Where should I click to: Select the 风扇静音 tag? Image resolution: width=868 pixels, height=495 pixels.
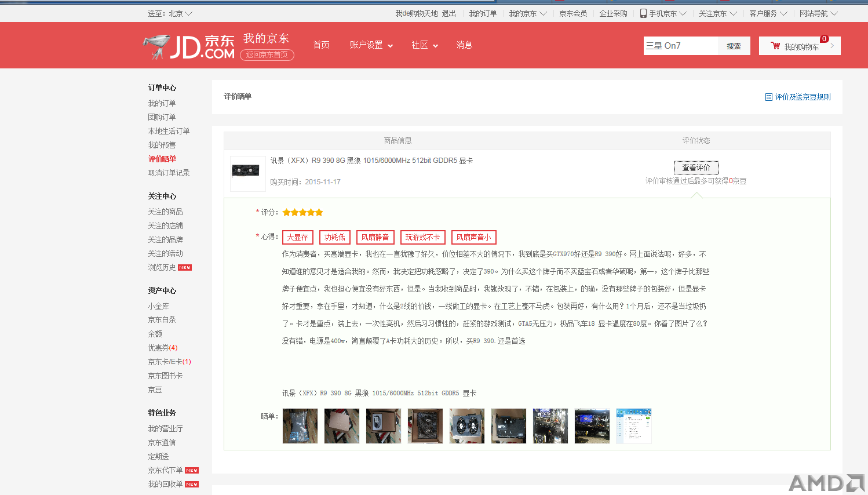(375, 237)
